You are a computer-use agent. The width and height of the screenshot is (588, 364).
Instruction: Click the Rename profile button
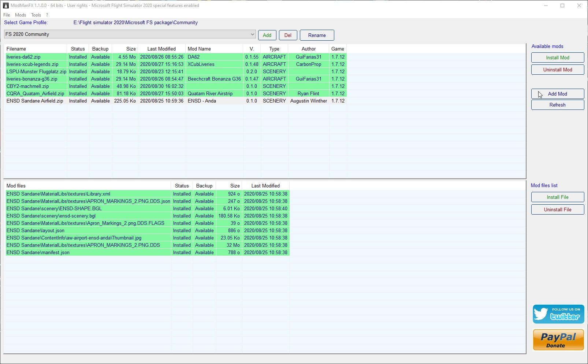[x=317, y=35]
